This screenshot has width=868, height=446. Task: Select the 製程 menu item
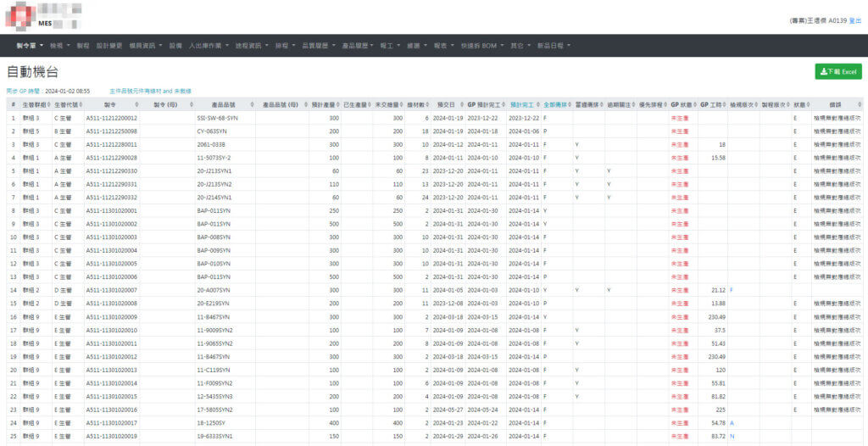[x=82, y=45]
